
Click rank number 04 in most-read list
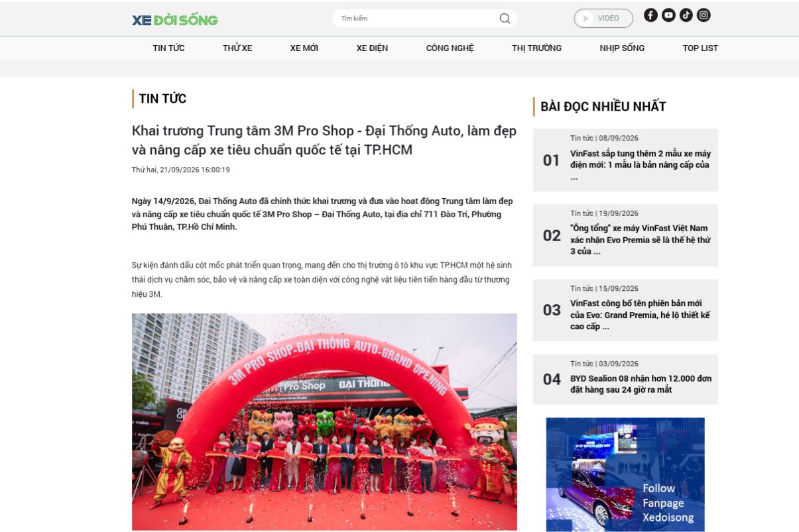(552, 379)
